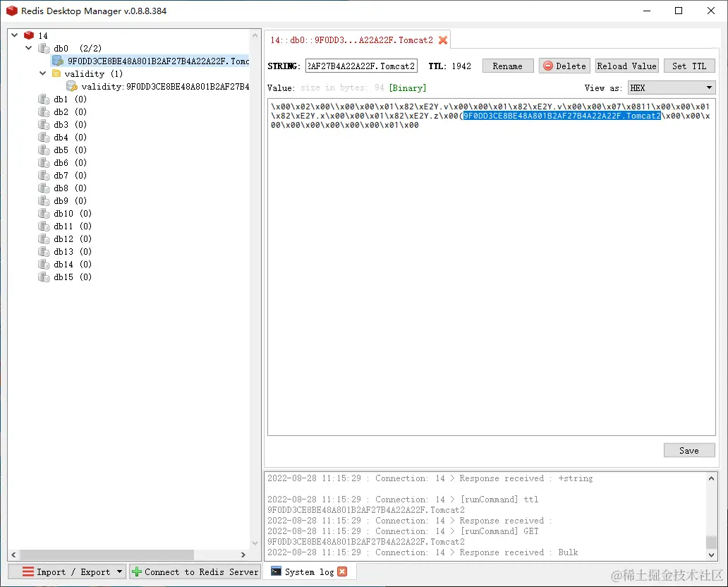Click the Rename button

pyautogui.click(x=507, y=66)
